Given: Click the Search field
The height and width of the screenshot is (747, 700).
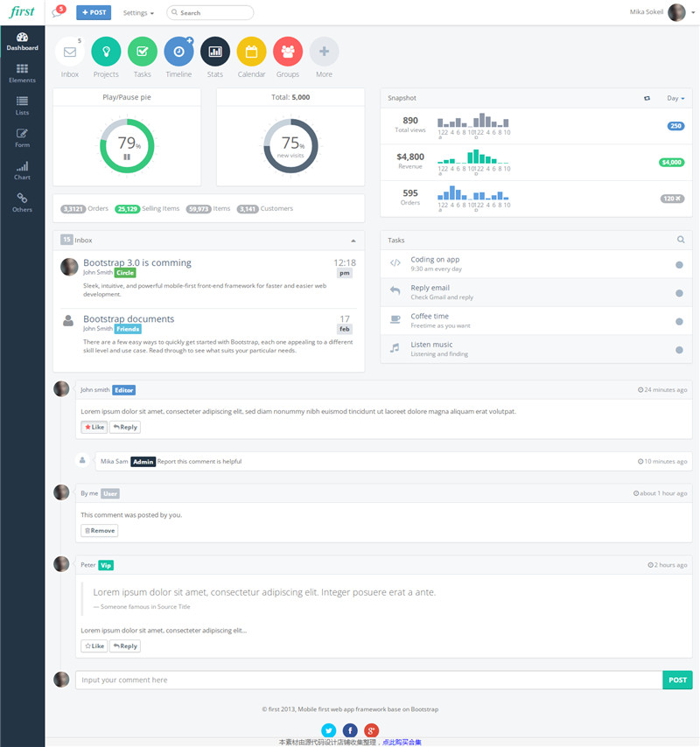Looking at the screenshot, I should coord(210,12).
